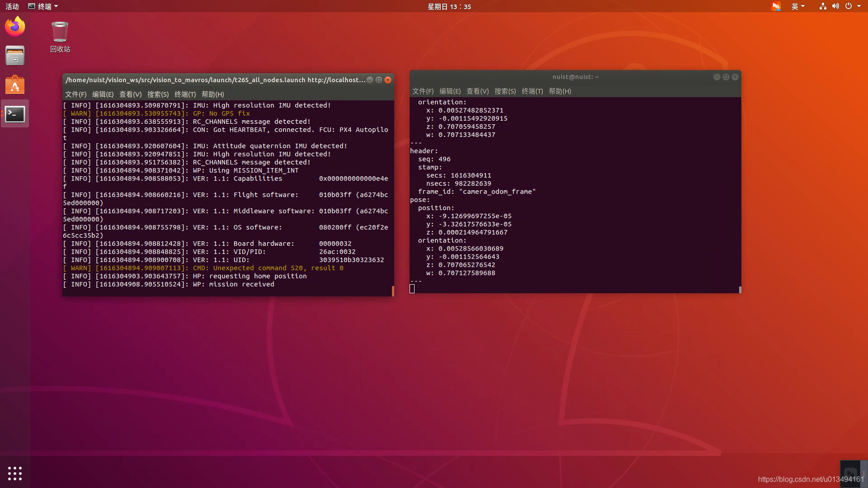868x488 pixels.
Task: Click 'nsecs: 982282639' line
Action: 458,183
